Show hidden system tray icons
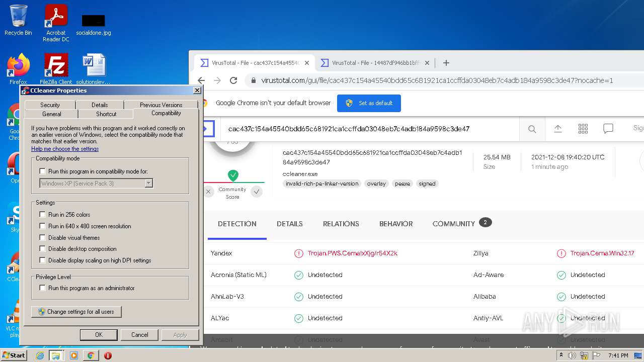Screen dimensions: 644x362 561,355
